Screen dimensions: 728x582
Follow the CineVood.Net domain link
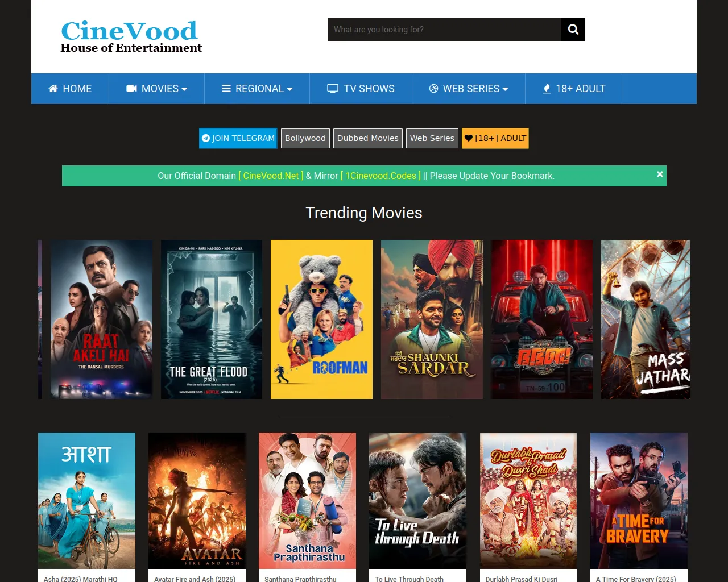[271, 176]
